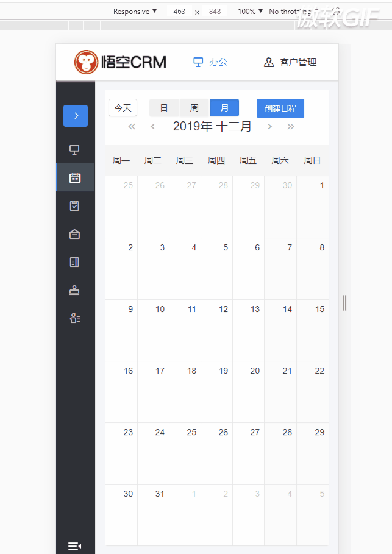Select December 10 cell in calendar
The height and width of the screenshot is (554, 392).
pyautogui.click(x=153, y=330)
